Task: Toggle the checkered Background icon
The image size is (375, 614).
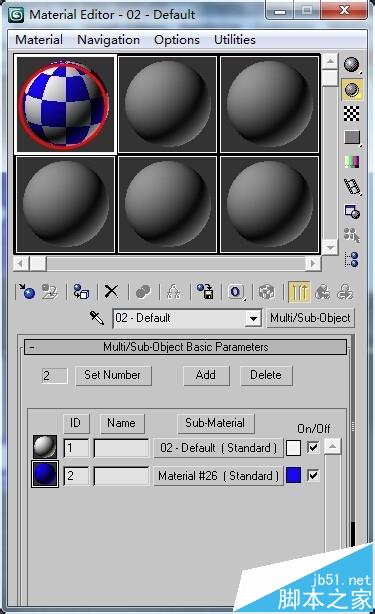Action: 352,114
